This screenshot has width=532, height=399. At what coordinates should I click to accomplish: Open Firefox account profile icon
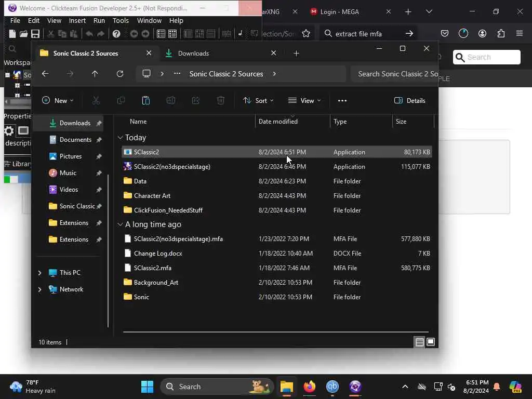[482, 33]
